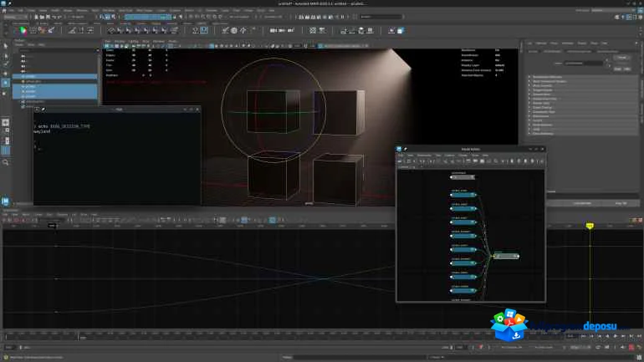Click Copy Tab button in Attribute Editor
The height and width of the screenshot is (362, 644).
coord(621,203)
